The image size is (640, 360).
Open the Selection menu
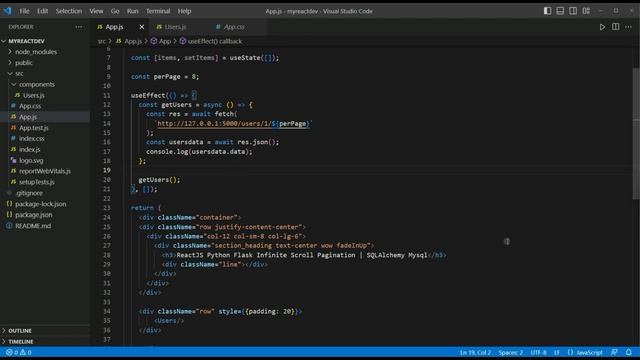pyautogui.click(x=69, y=11)
